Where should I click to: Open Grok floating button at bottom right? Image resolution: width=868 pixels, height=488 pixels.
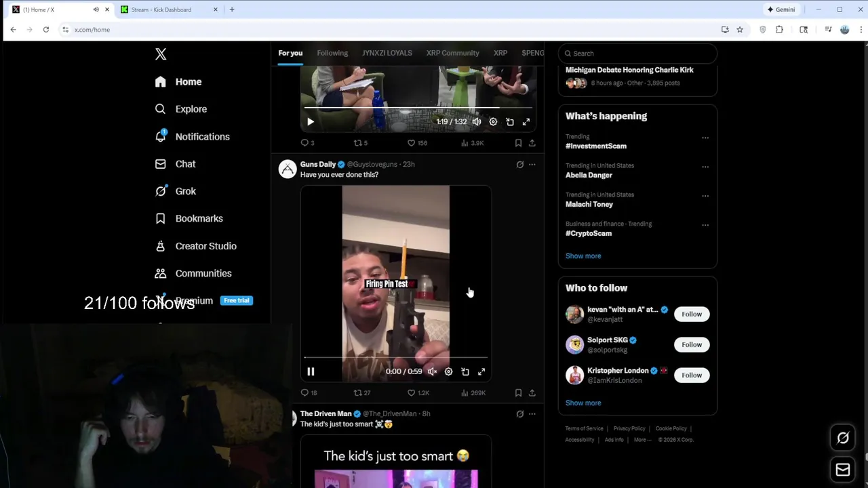point(843,438)
